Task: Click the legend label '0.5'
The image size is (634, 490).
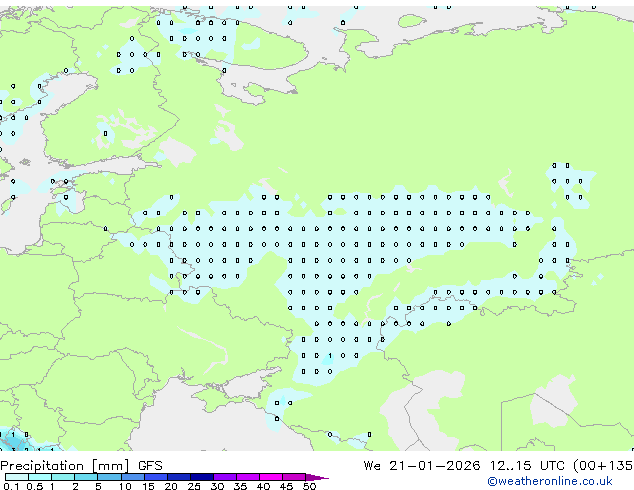Action: point(35,486)
